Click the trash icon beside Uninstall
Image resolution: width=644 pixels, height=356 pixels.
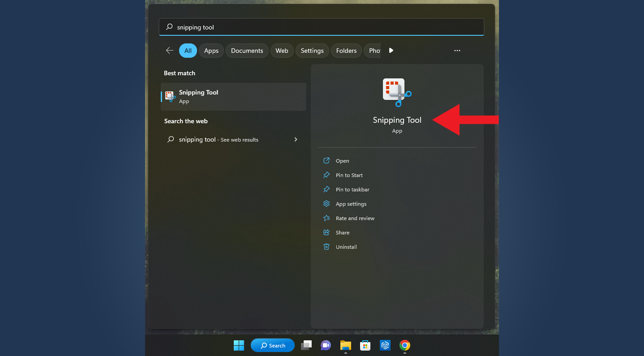coord(326,247)
